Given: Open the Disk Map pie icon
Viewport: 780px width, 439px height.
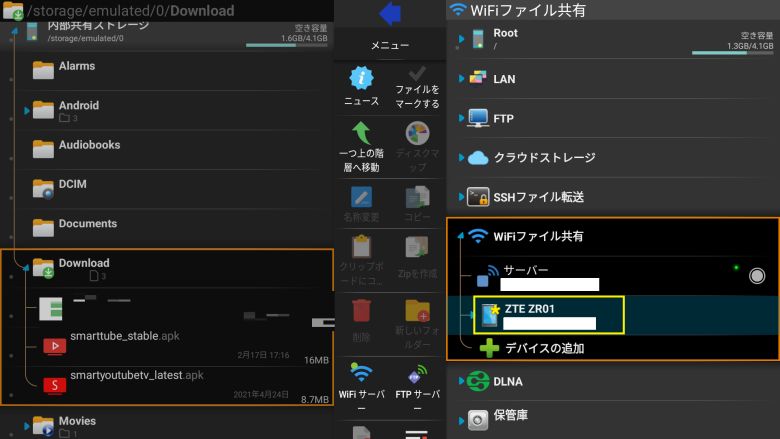Looking at the screenshot, I should pos(417,133).
